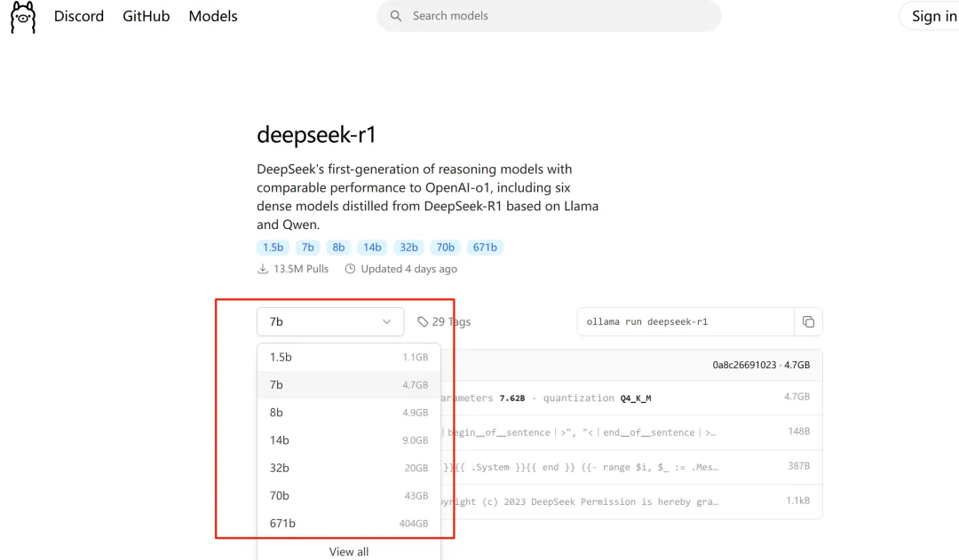959x560 pixels.
Task: Choose 32b 20GB from dropdown list
Action: [x=349, y=468]
